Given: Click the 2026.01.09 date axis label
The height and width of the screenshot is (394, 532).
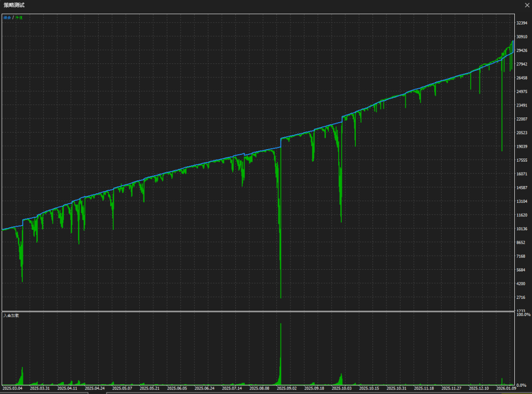Looking at the screenshot, I should [507, 388].
